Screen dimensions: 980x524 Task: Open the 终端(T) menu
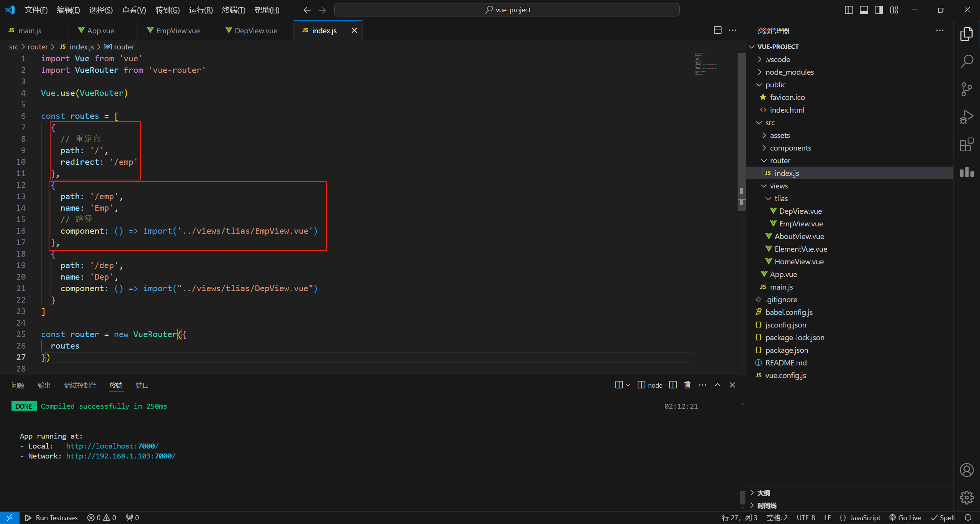click(x=234, y=10)
